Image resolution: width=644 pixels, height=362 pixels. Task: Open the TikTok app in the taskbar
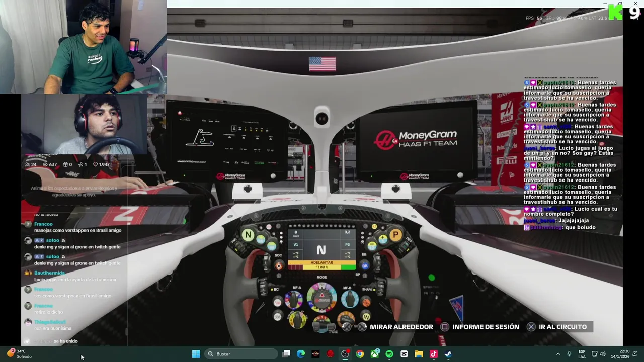(x=433, y=354)
